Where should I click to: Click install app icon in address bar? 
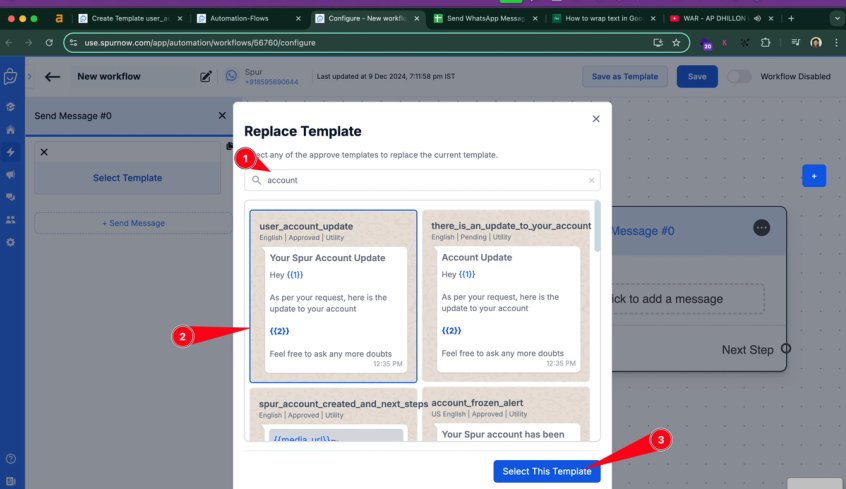(658, 43)
